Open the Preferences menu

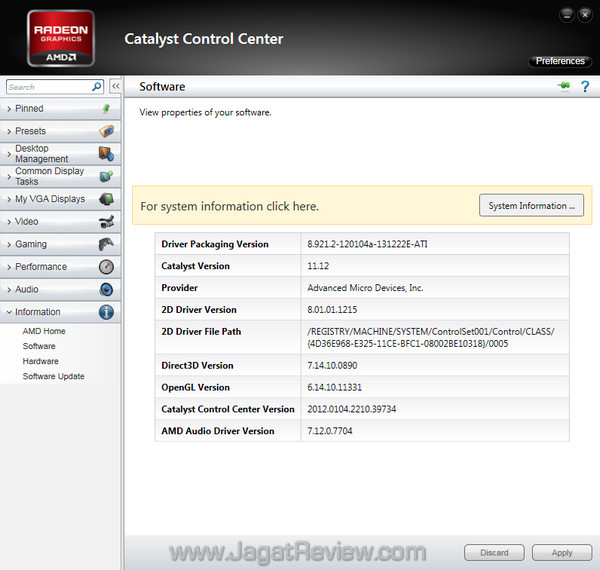coord(560,61)
